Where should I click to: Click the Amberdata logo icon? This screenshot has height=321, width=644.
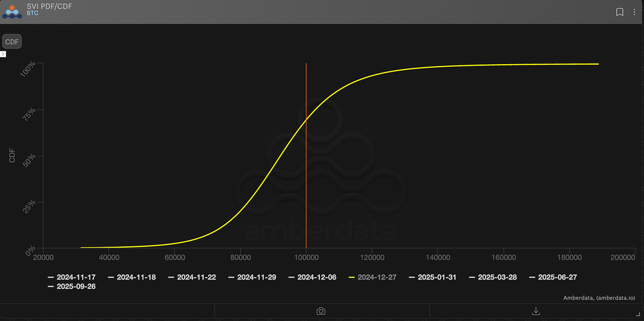point(12,12)
